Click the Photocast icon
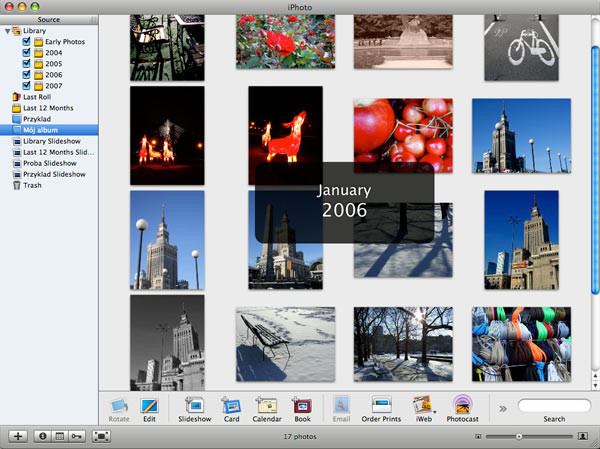The width and height of the screenshot is (600, 449). coord(462,406)
